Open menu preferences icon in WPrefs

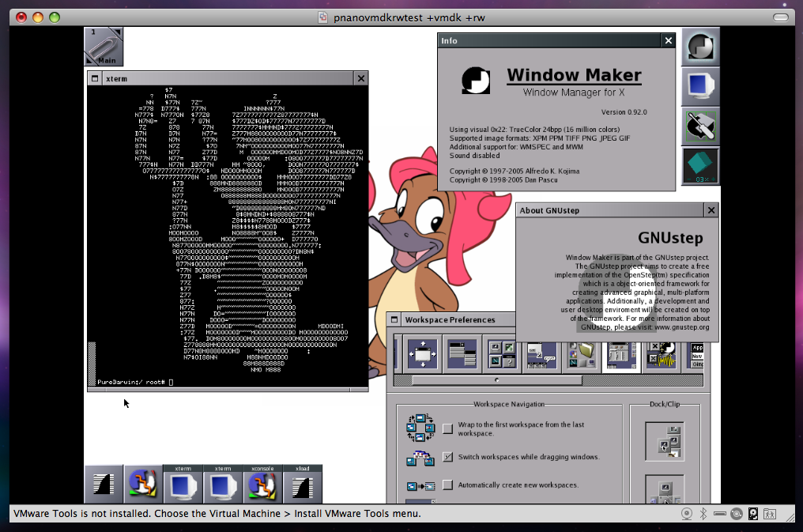click(462, 353)
